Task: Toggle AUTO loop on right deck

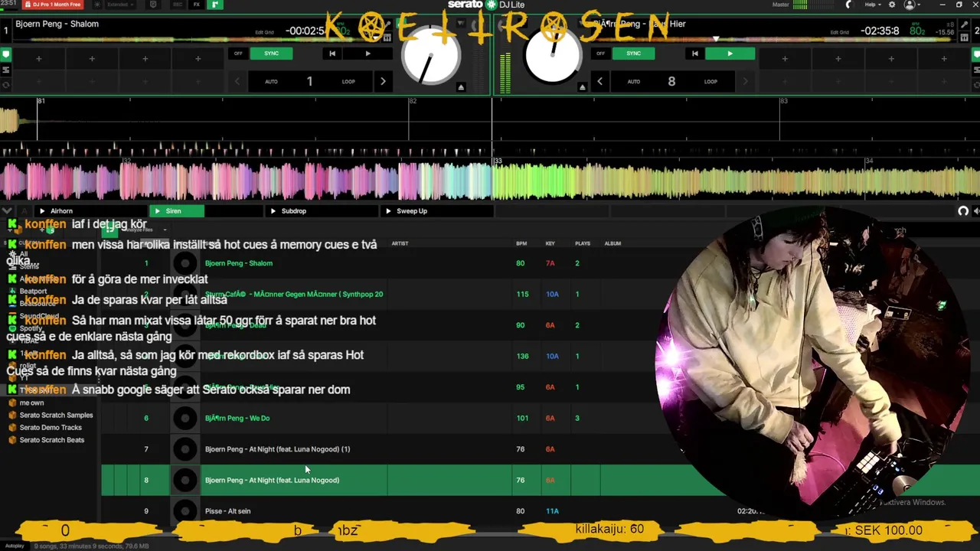Action: tap(633, 81)
